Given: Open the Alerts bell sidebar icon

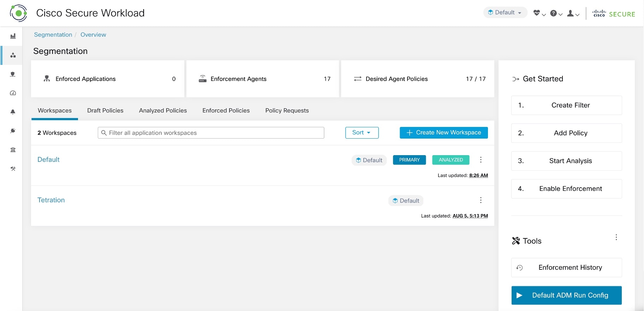Looking at the screenshot, I should click(x=13, y=112).
